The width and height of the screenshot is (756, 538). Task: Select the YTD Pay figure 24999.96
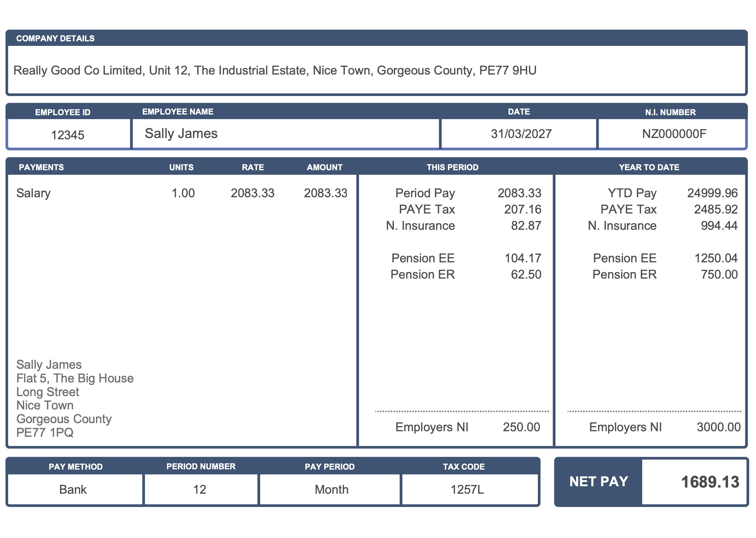(x=716, y=193)
